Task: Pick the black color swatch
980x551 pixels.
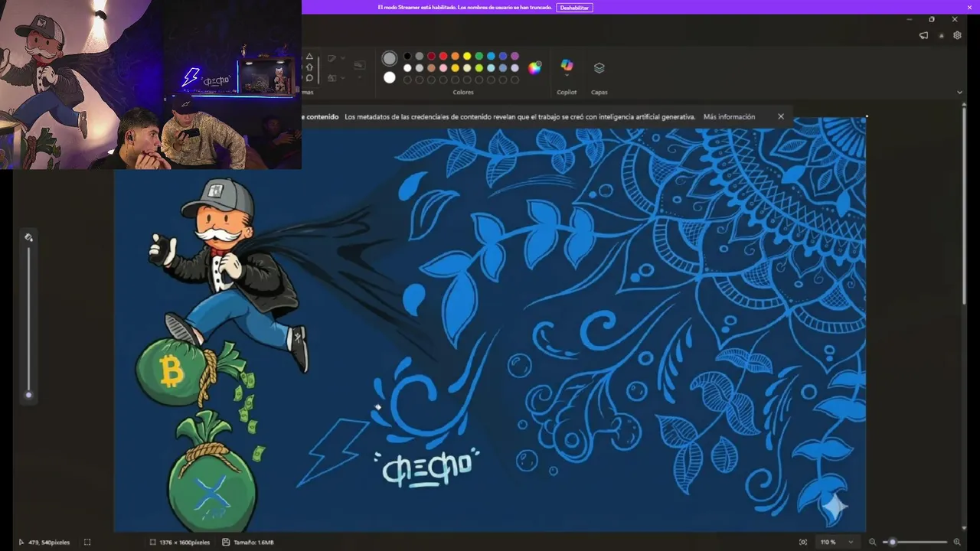Action: tap(407, 56)
